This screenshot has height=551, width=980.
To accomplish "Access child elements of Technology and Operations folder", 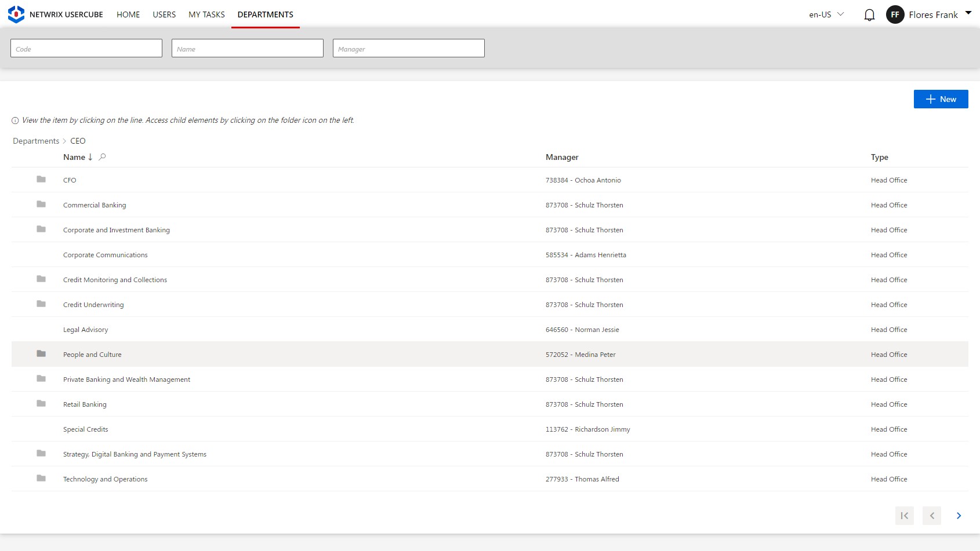I will 41,479.
